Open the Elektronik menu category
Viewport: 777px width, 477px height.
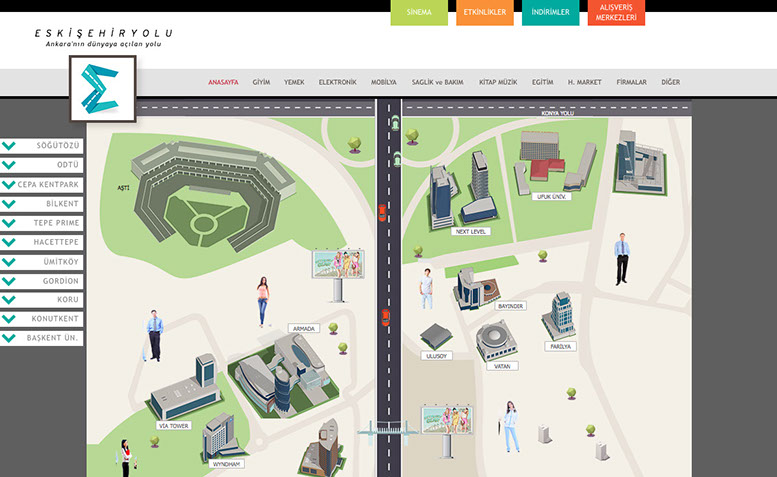[337, 82]
